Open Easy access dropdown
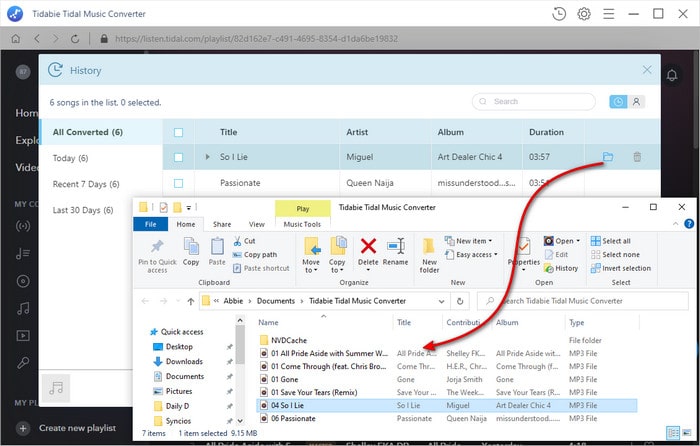Screen dimensions: 700x446 (471, 254)
